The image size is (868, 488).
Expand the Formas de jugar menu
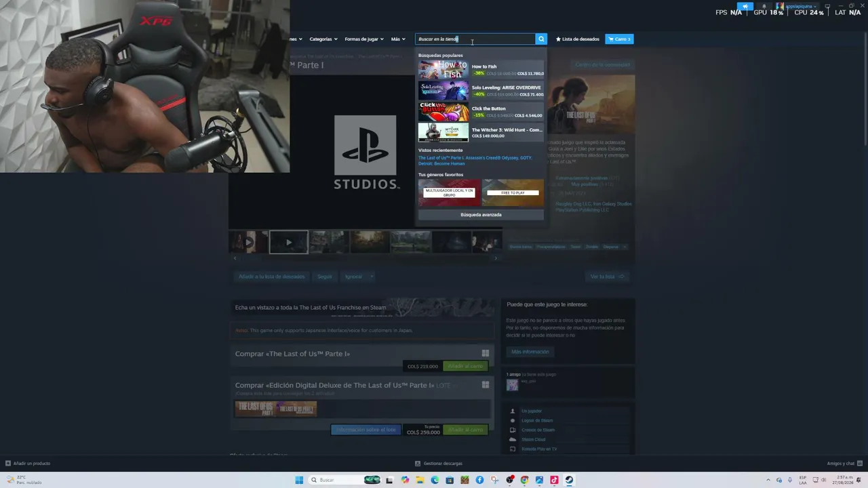[364, 39]
